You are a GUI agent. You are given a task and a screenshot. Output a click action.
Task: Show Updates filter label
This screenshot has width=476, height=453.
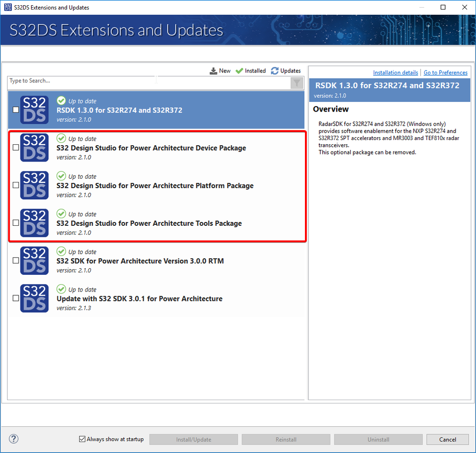coord(290,70)
